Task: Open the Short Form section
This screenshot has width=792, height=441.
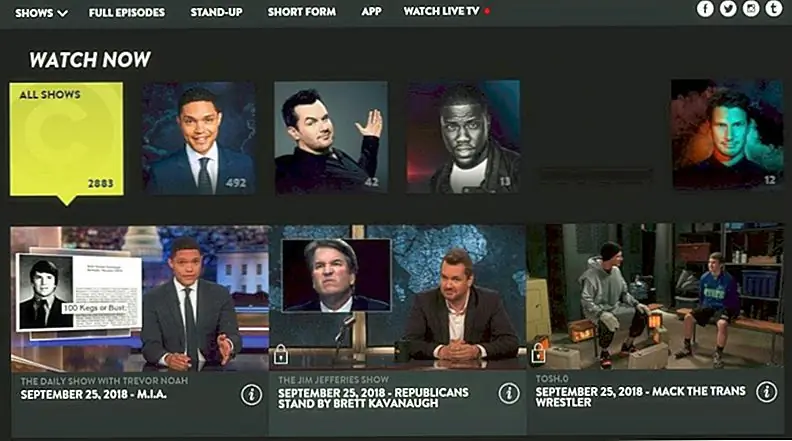Action: [302, 11]
